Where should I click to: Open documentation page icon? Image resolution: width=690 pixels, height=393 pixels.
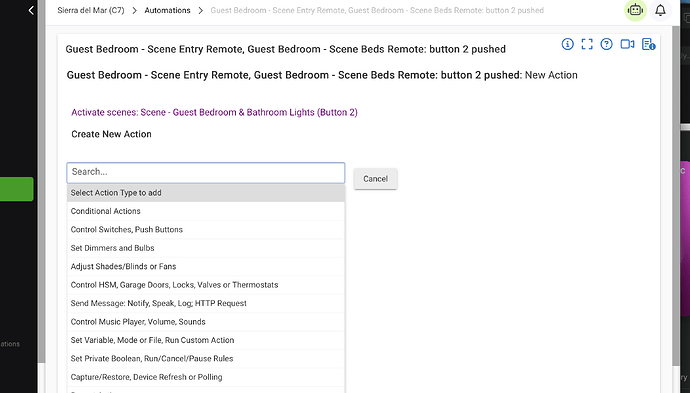coord(649,44)
